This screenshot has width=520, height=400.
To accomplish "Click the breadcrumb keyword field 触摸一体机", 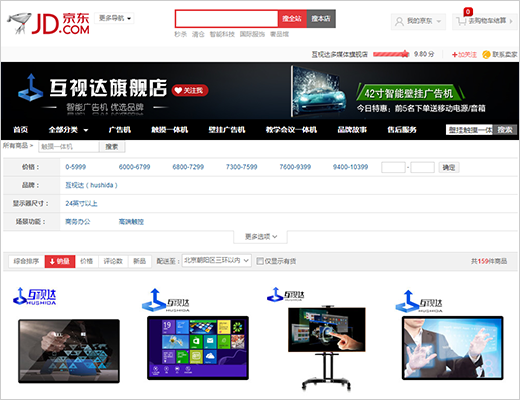I will 69,147.
